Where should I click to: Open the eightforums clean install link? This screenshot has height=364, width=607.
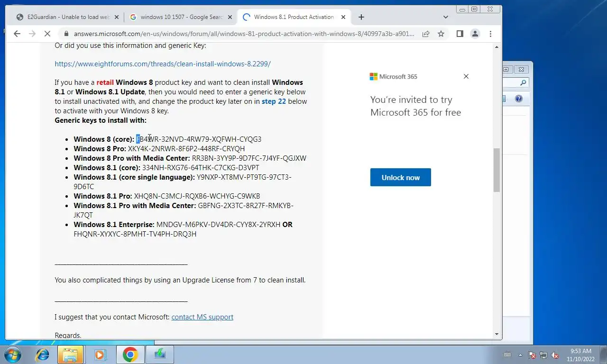[x=163, y=64]
